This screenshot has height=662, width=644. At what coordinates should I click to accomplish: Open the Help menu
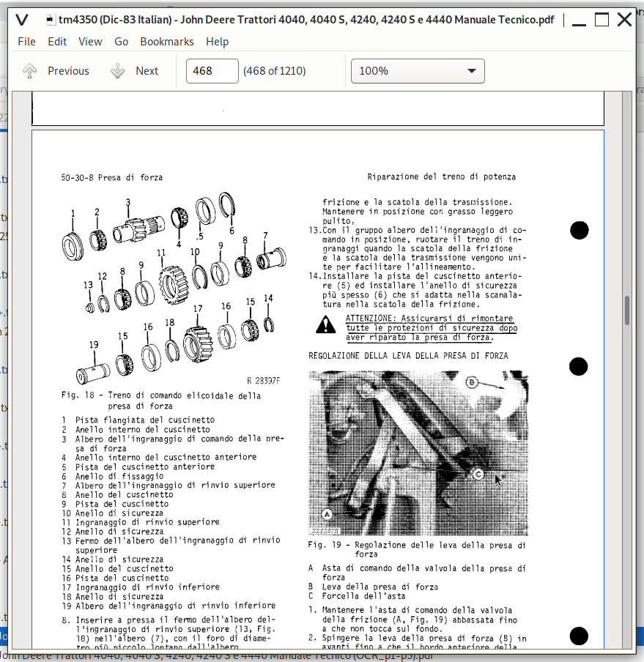218,42
